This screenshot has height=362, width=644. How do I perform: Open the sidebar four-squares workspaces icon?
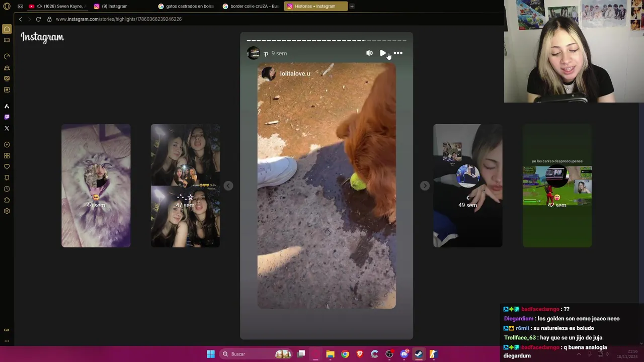point(7,156)
